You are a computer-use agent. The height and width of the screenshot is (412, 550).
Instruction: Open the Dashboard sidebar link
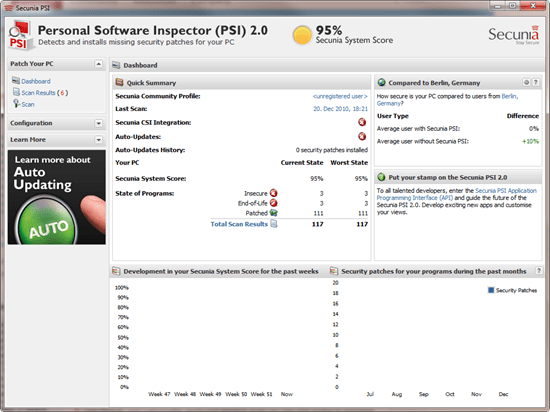click(36, 81)
